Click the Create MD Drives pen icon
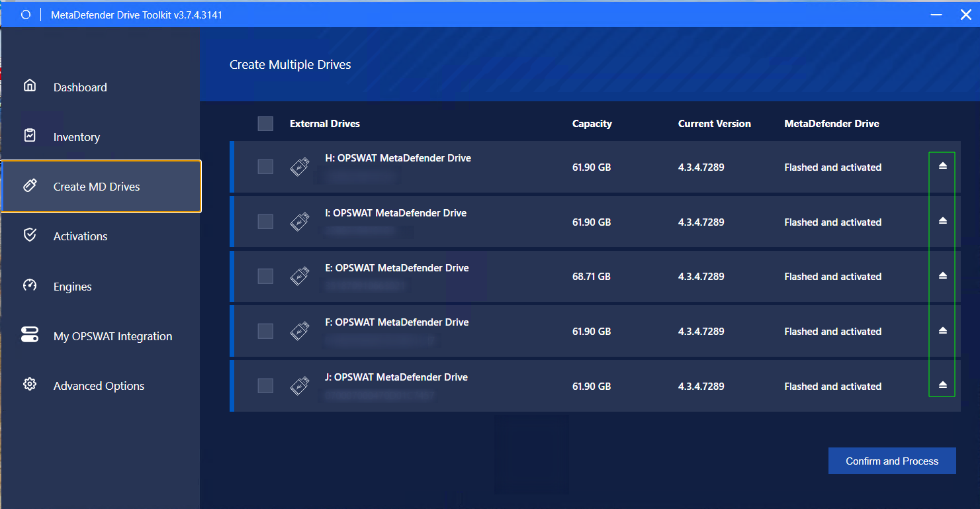Viewport: 980px width, 509px height. point(30,185)
